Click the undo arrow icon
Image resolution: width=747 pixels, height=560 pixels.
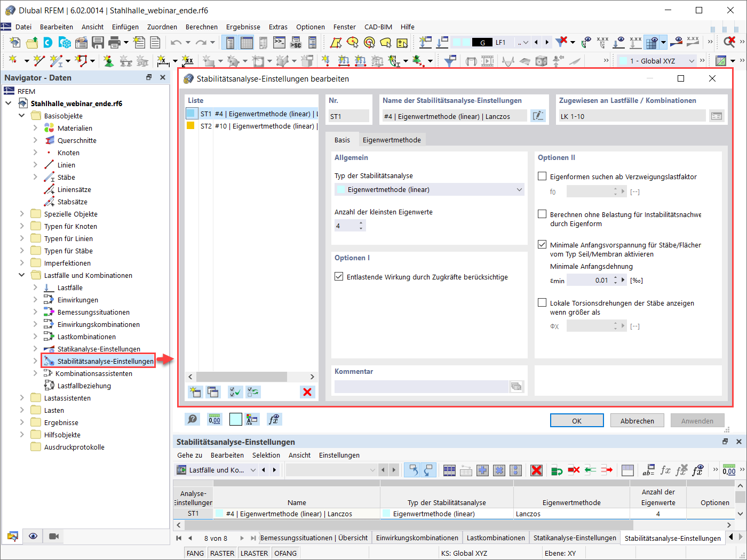pos(176,43)
